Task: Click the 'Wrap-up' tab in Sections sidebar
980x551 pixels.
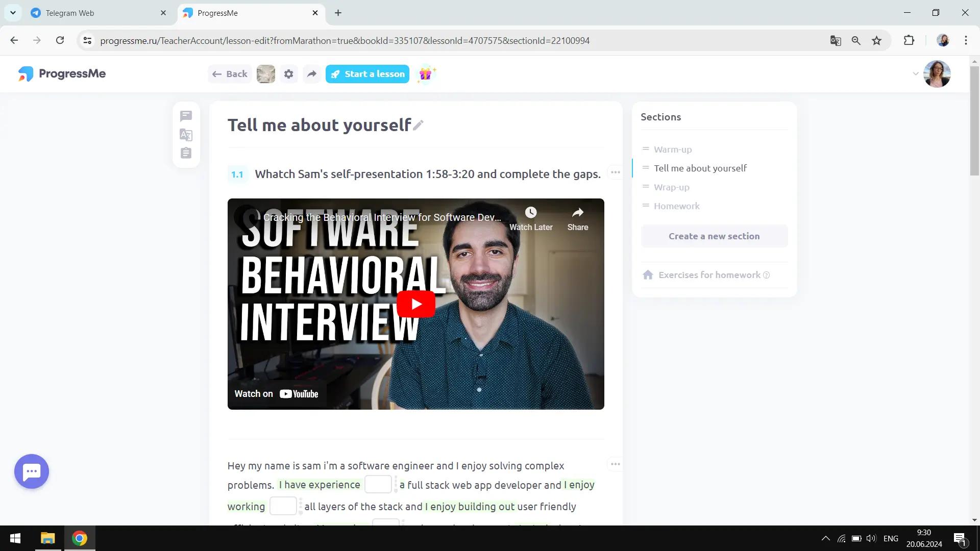Action: (x=672, y=186)
